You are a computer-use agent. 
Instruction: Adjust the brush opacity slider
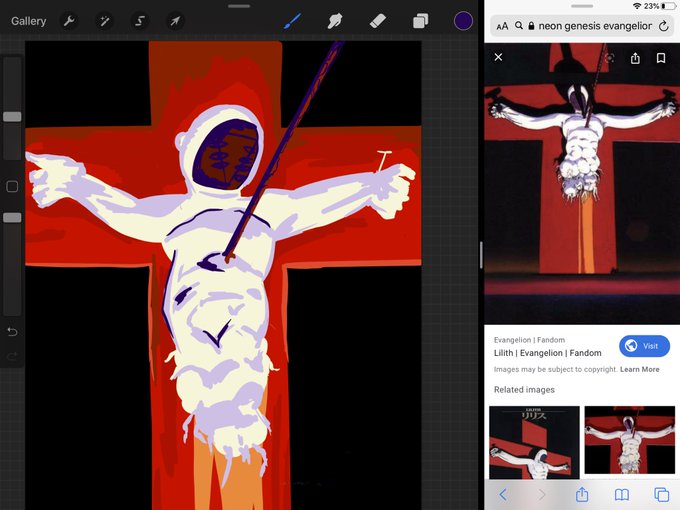click(12, 217)
